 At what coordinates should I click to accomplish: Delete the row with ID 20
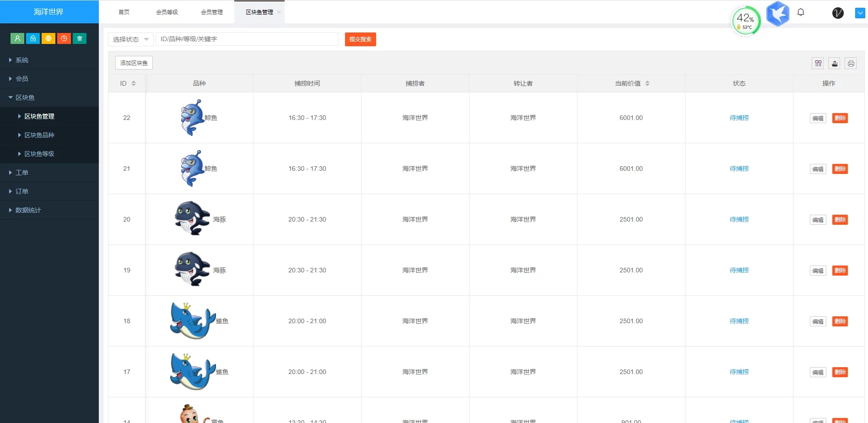(x=840, y=220)
